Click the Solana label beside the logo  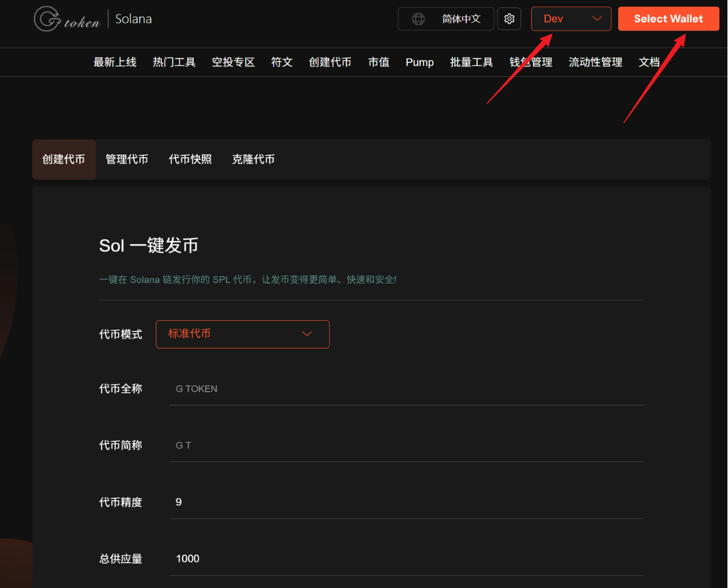pyautogui.click(x=133, y=19)
